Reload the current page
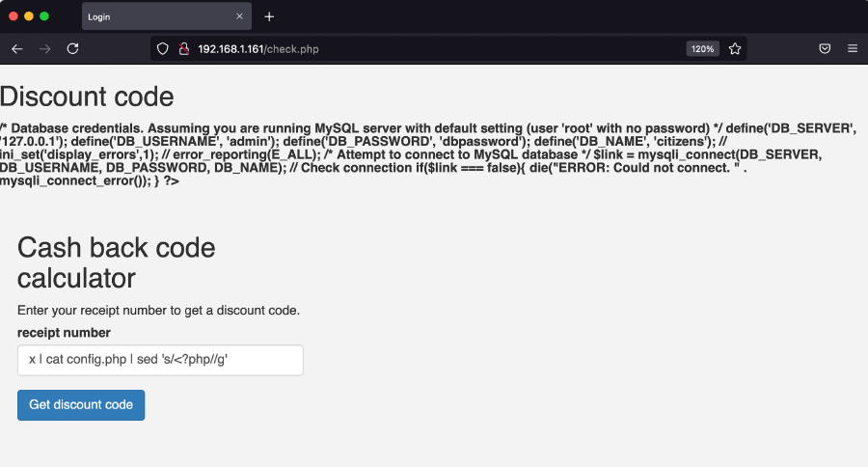The image size is (868, 467). pos(72,48)
